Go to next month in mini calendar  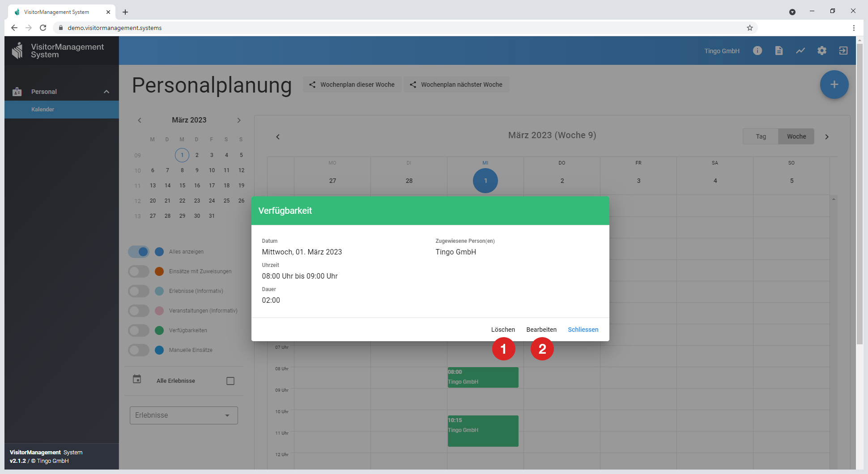[239, 120]
